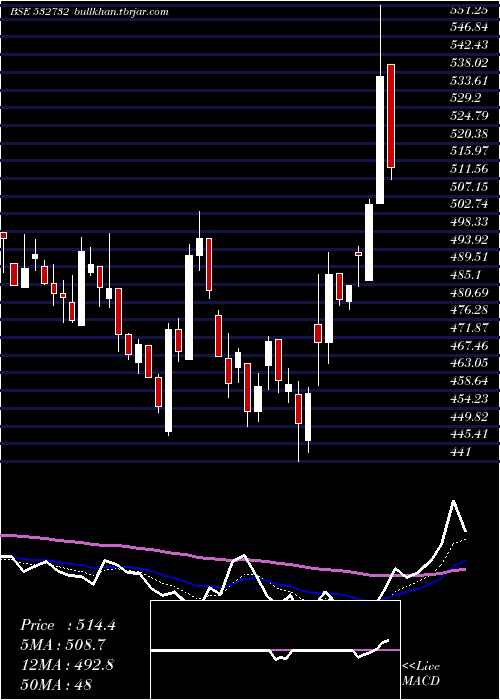Select the 546.84 price axis label

point(469,27)
